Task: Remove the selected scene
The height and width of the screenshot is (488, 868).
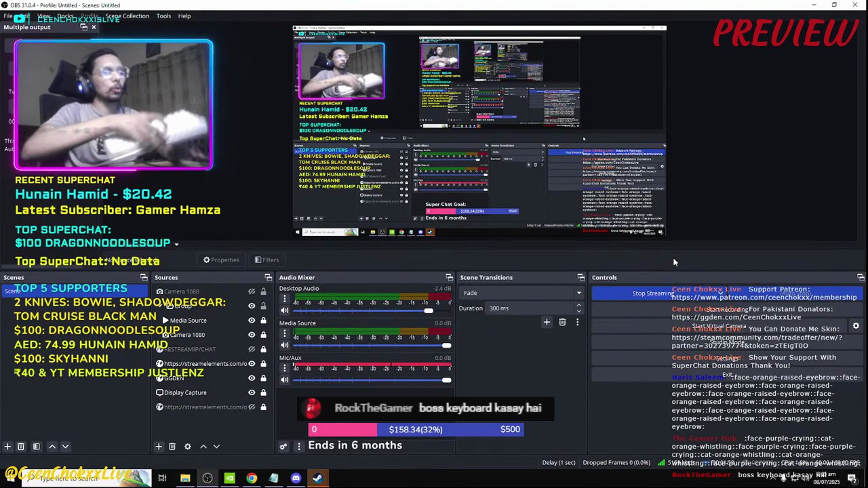Action: click(x=21, y=447)
